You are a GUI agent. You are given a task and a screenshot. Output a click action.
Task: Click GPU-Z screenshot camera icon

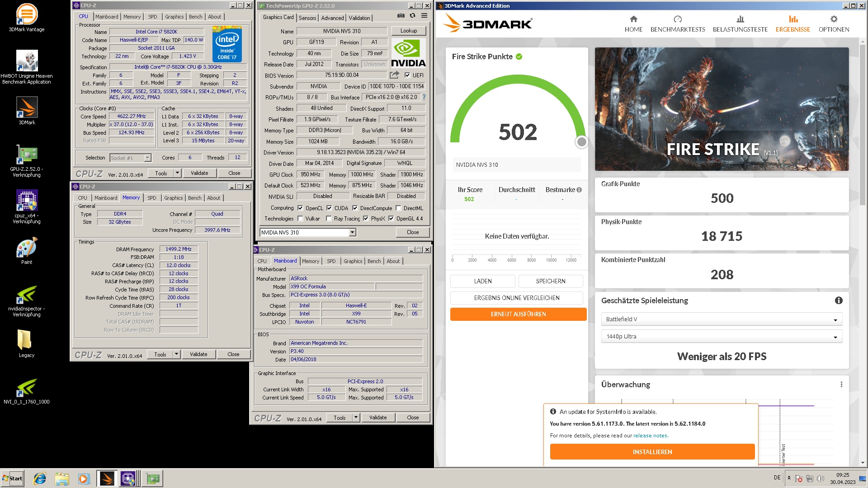[401, 16]
